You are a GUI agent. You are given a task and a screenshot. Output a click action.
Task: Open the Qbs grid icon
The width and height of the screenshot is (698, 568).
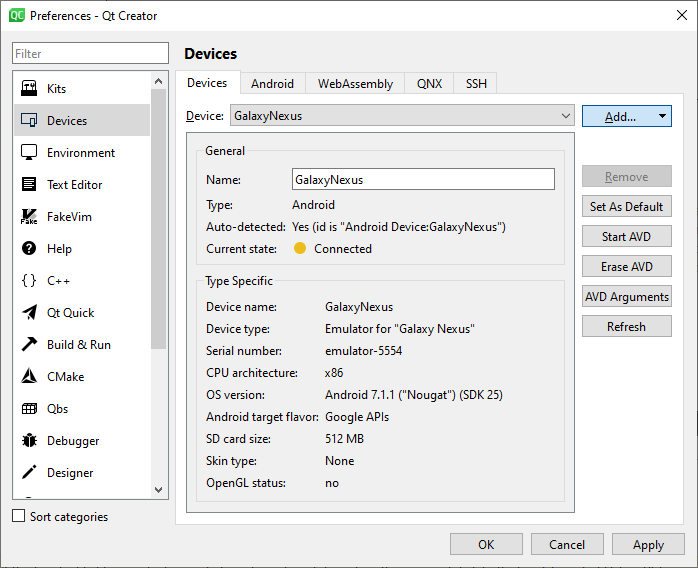click(x=29, y=409)
